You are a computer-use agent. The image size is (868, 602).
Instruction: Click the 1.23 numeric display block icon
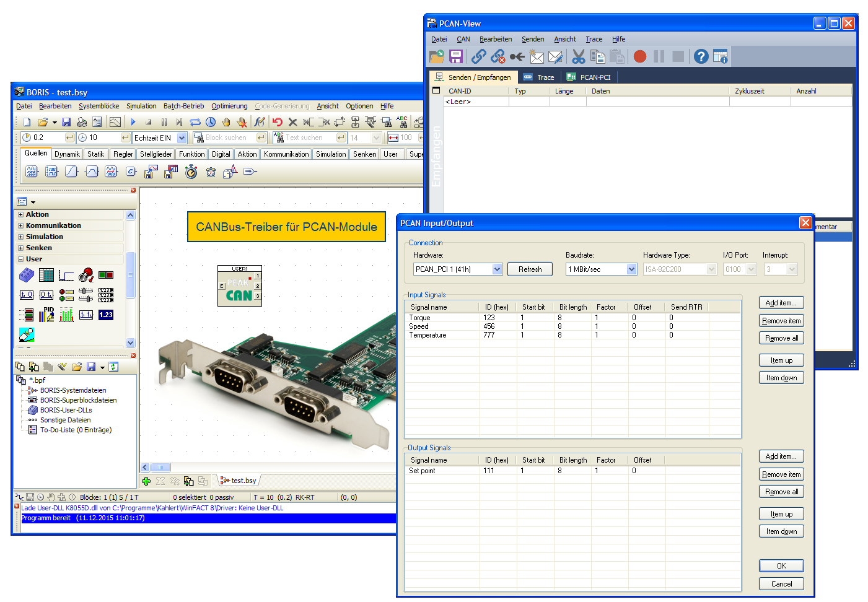(106, 315)
